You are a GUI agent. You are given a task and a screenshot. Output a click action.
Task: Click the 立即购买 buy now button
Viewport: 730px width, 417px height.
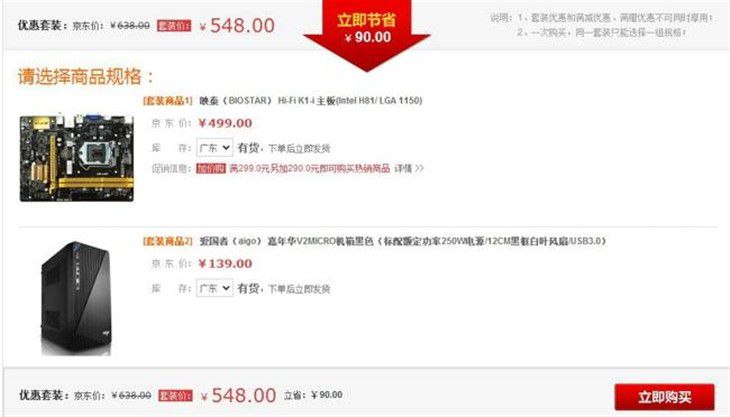[664, 397]
